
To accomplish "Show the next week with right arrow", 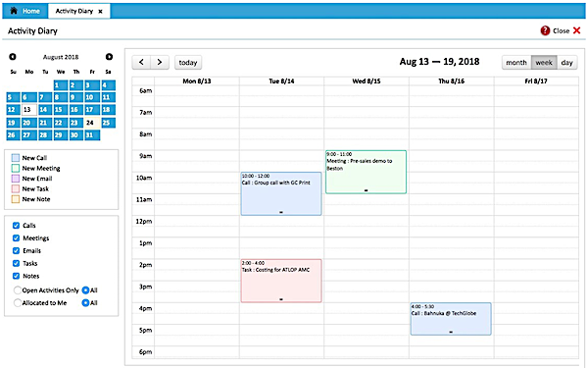I will pyautogui.click(x=160, y=63).
